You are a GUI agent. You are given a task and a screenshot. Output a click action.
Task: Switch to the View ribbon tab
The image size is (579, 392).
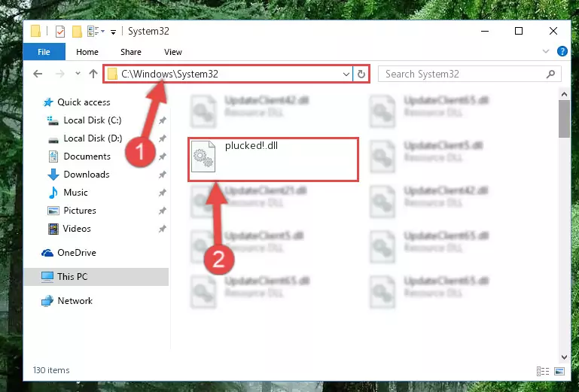point(173,52)
